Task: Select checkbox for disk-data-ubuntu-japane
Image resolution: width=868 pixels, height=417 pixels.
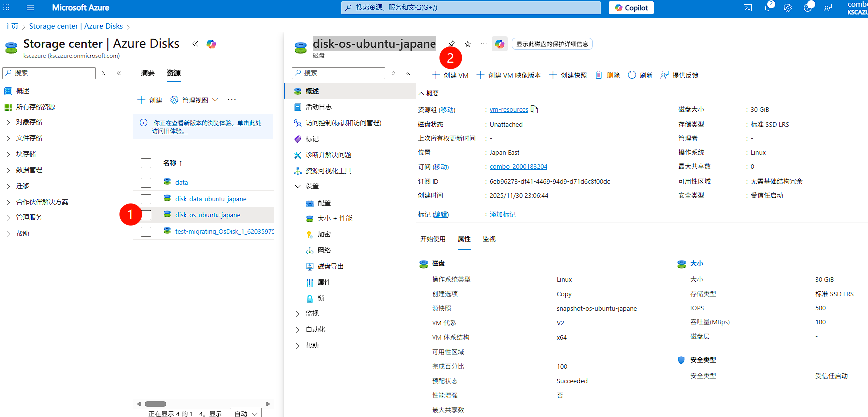Action: click(146, 199)
